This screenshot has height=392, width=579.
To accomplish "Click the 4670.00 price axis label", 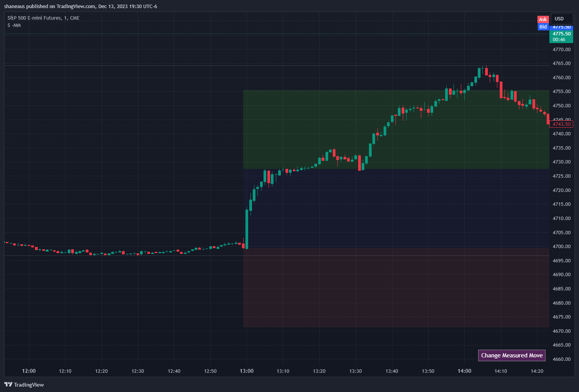I will 562,331.
